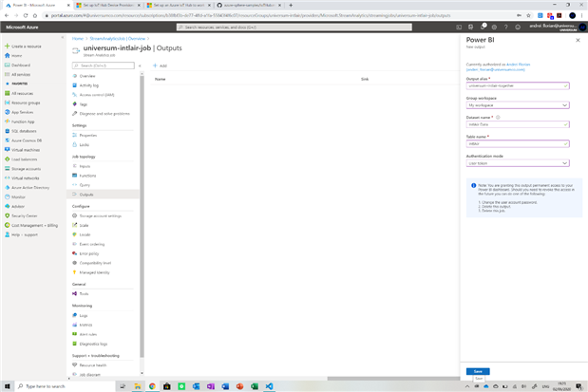Open Functions under Job topology

87,176
